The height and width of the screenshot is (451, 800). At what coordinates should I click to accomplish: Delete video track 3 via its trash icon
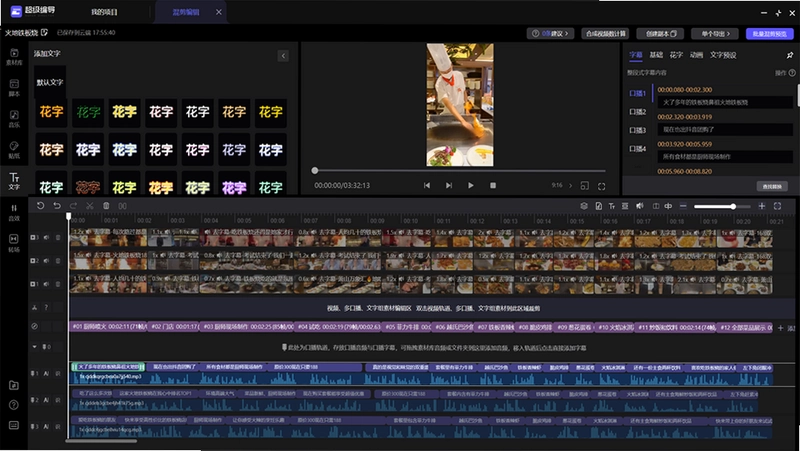coord(58,238)
